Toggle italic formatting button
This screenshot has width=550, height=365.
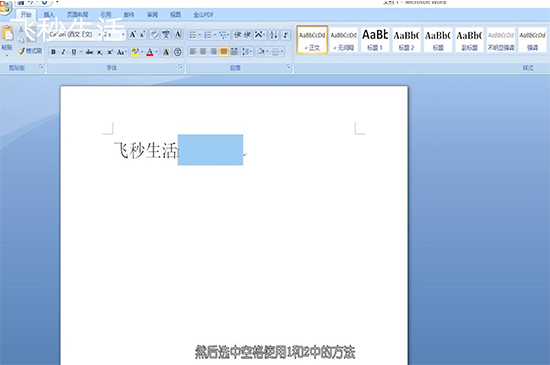coord(63,52)
